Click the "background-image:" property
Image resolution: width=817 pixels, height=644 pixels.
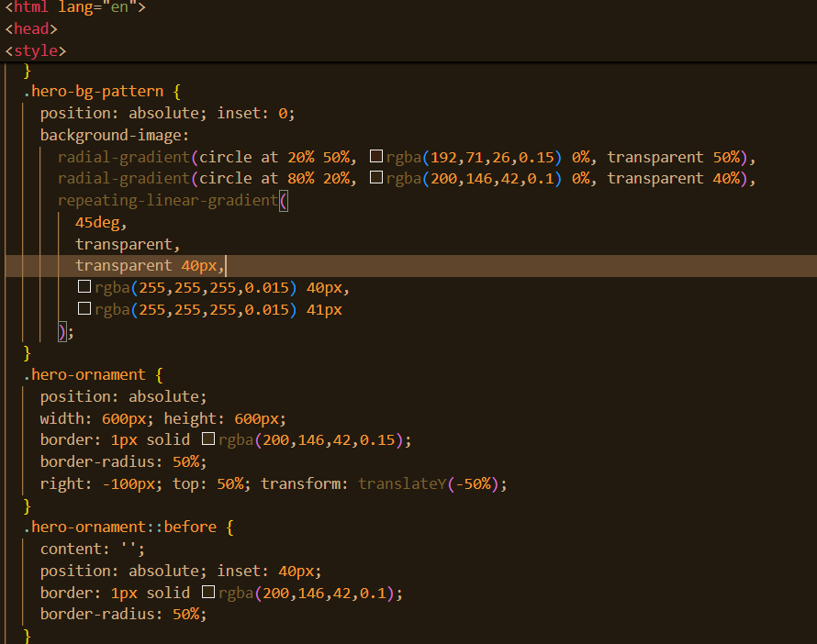(115, 136)
